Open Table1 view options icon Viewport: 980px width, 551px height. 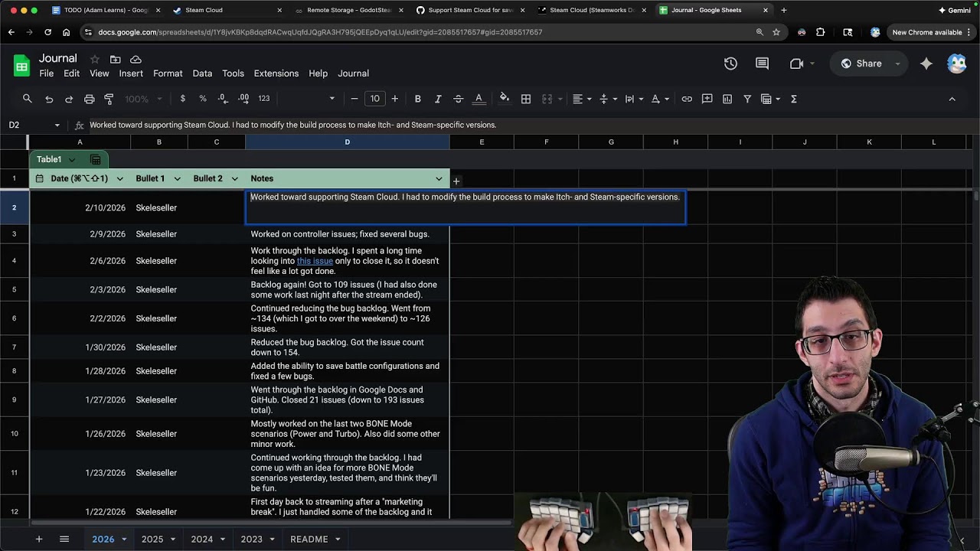click(96, 159)
